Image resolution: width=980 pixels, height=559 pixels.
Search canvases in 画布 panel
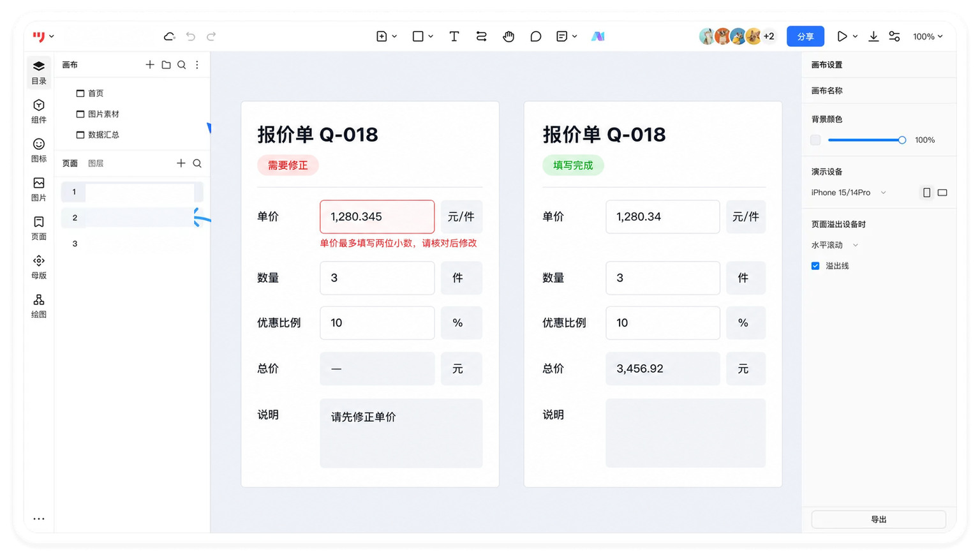point(182,64)
